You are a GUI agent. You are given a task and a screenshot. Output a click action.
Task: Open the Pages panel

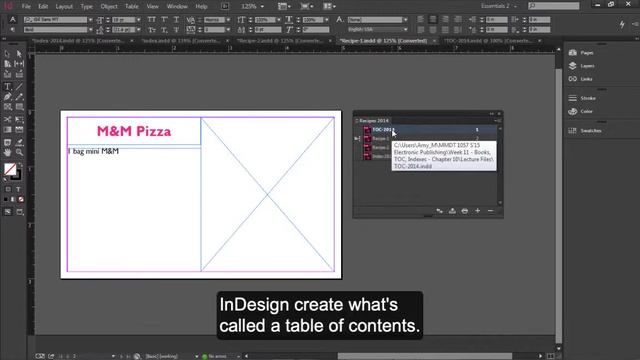(x=582, y=53)
